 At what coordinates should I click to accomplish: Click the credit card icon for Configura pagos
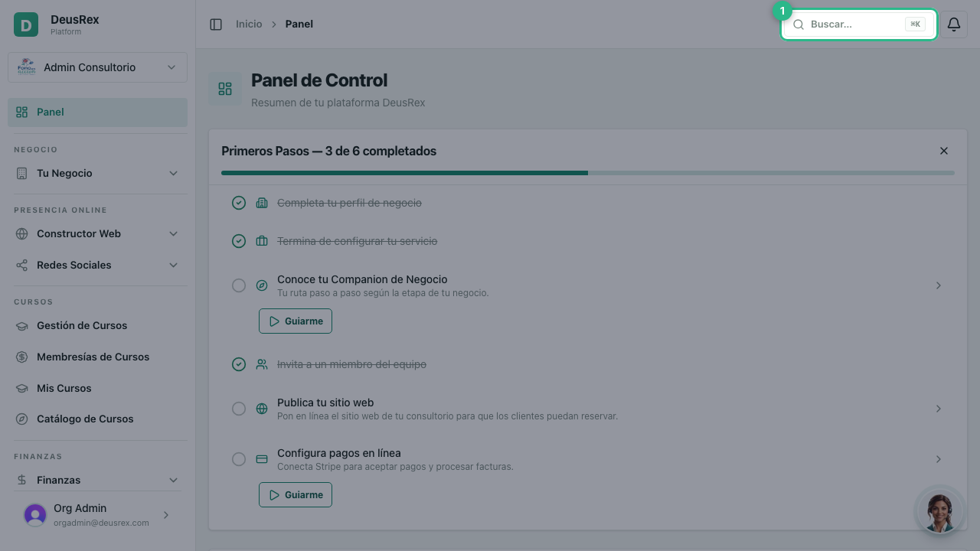coord(262,459)
